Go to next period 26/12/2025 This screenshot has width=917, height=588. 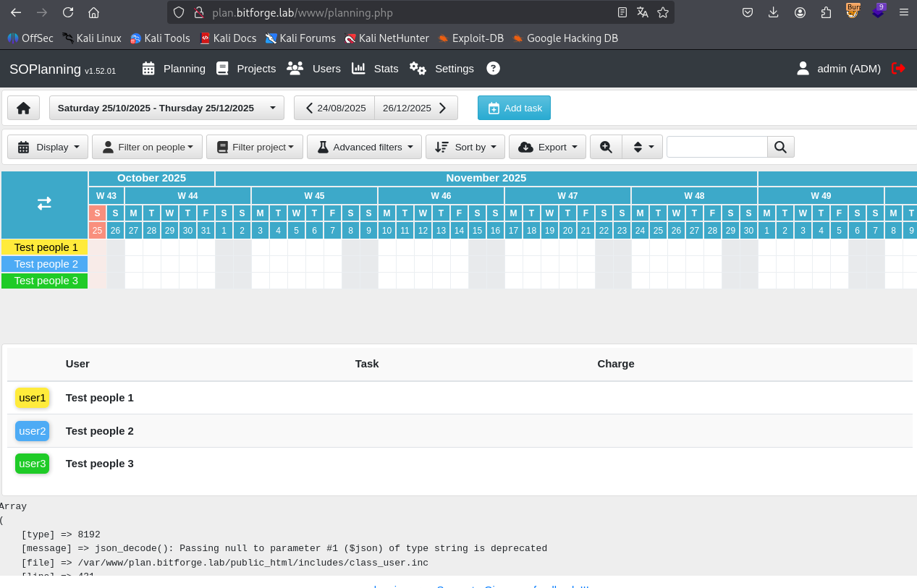click(x=415, y=108)
